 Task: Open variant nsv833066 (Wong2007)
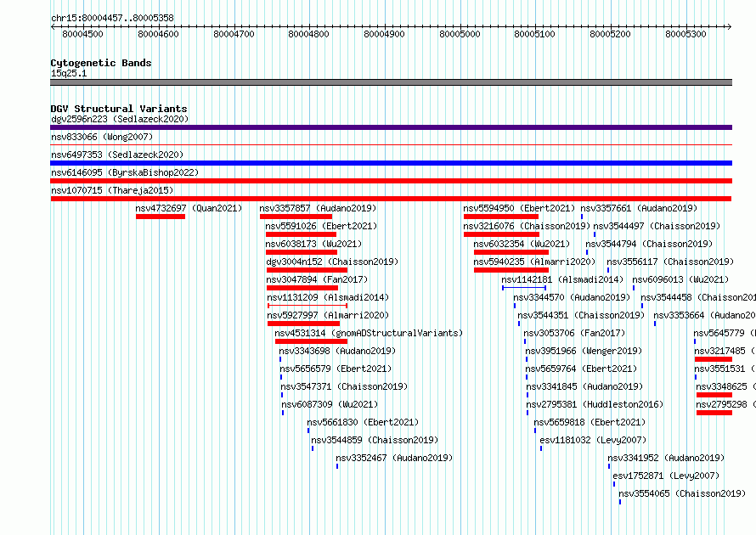102,137
